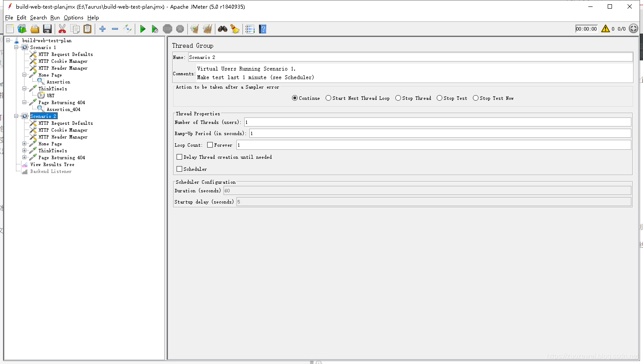
Task: Collapse ThinkTime1s under Scenario 1
Action: [24, 89]
